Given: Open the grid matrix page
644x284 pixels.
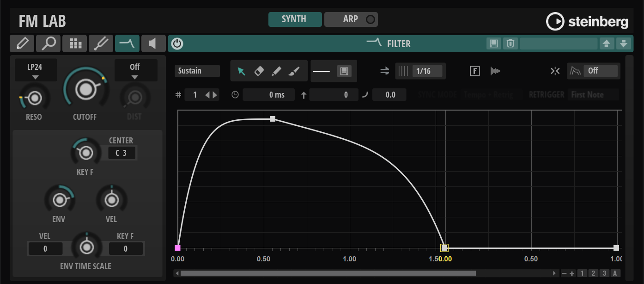Looking at the screenshot, I should [x=74, y=43].
